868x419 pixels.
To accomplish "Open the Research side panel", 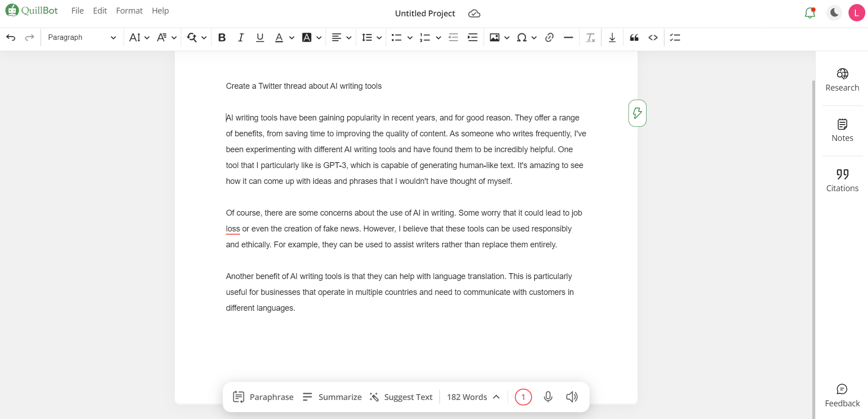I will (842, 80).
